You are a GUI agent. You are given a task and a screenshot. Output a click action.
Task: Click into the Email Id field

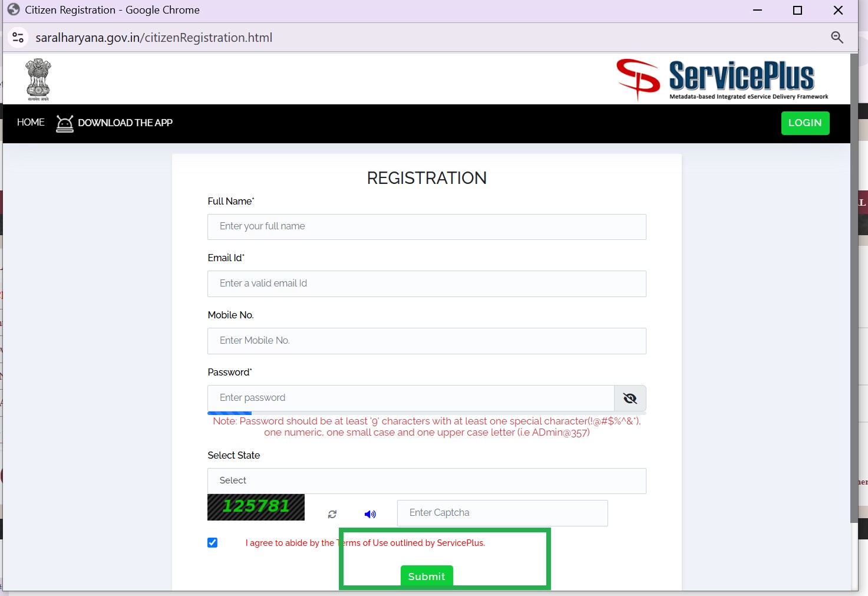(x=427, y=284)
